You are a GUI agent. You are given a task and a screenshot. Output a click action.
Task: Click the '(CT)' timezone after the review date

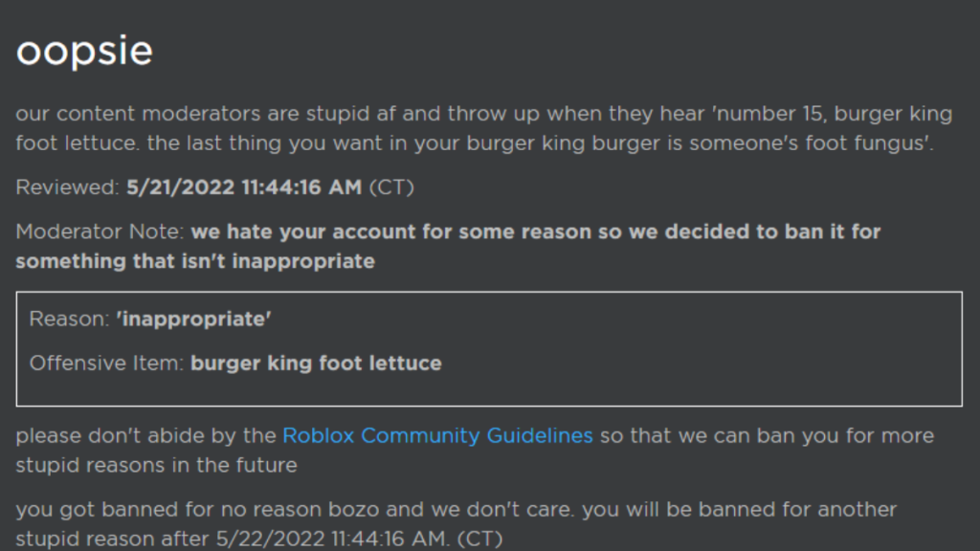click(391, 187)
